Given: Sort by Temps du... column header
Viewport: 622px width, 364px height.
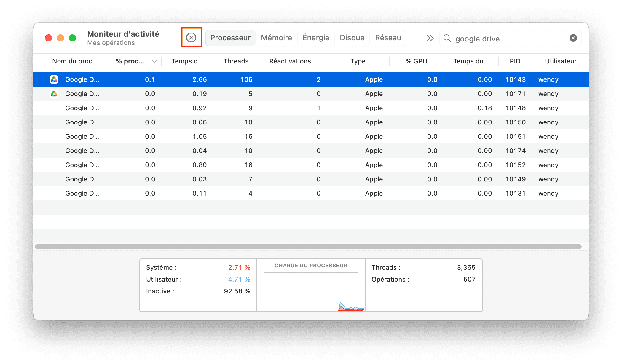Looking at the screenshot, I should point(471,61).
